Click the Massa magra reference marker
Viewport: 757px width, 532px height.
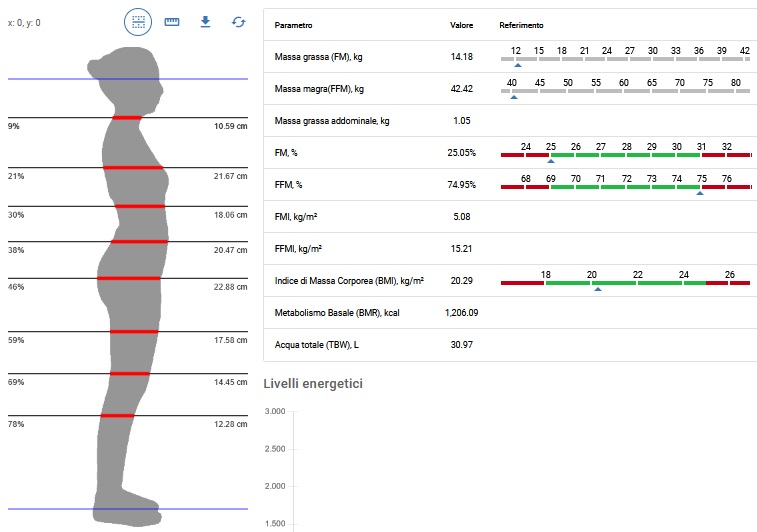[x=514, y=97]
